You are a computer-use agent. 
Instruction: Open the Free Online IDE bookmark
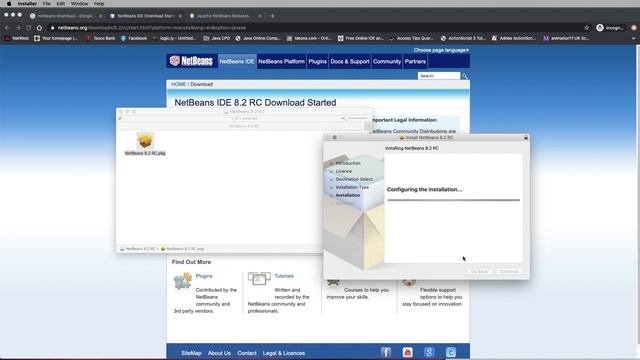[360, 38]
